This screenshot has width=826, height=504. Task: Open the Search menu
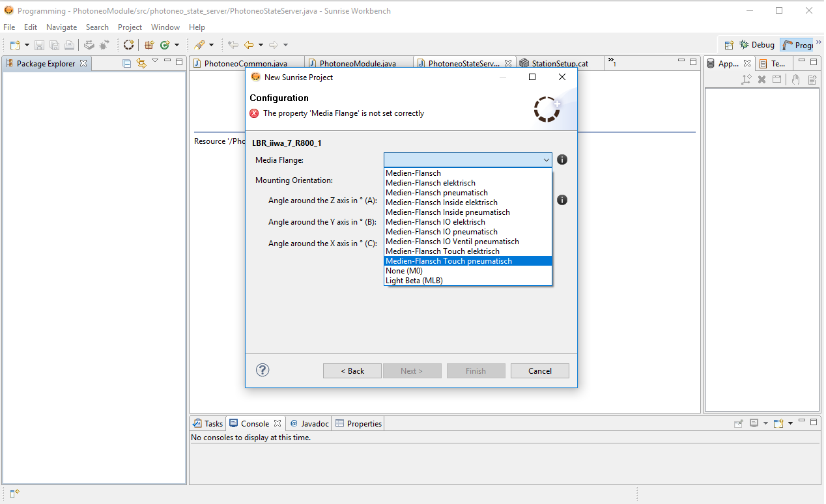tap(97, 27)
